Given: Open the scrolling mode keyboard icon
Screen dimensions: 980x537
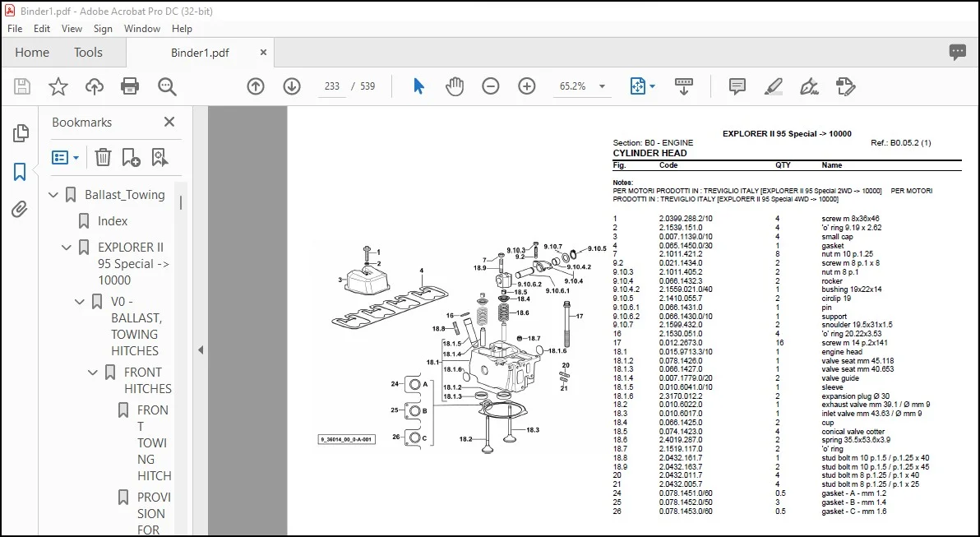Looking at the screenshot, I should [684, 86].
